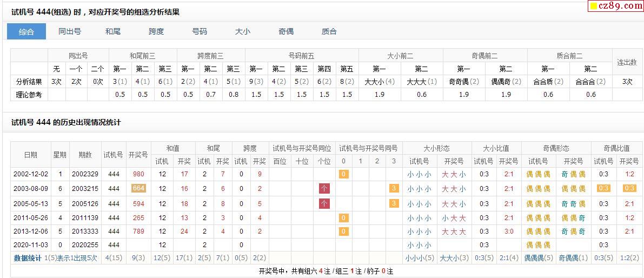Click the orange 0 badge for period 2013333
644x278 pixels.
click(344, 231)
